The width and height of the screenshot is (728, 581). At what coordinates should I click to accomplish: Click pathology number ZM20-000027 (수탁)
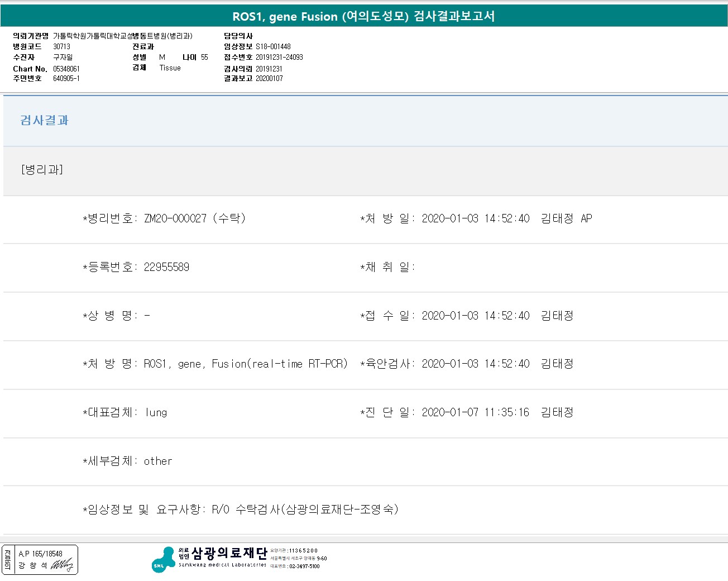pyautogui.click(x=195, y=218)
